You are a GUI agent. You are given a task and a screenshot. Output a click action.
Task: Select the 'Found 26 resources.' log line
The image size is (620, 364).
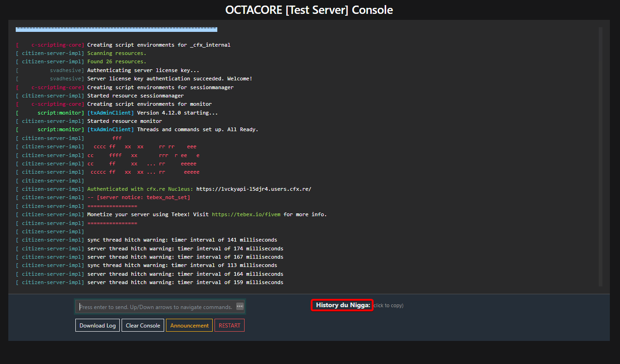point(117,61)
